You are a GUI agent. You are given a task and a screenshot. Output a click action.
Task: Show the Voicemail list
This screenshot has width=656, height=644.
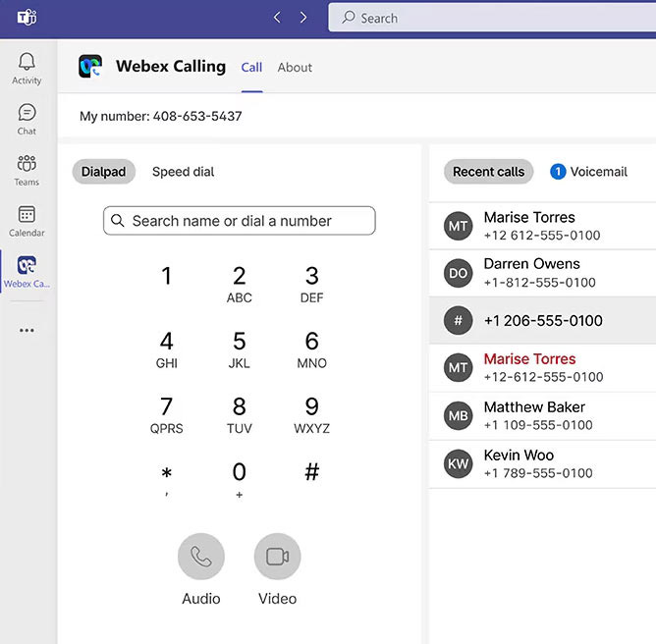point(588,172)
